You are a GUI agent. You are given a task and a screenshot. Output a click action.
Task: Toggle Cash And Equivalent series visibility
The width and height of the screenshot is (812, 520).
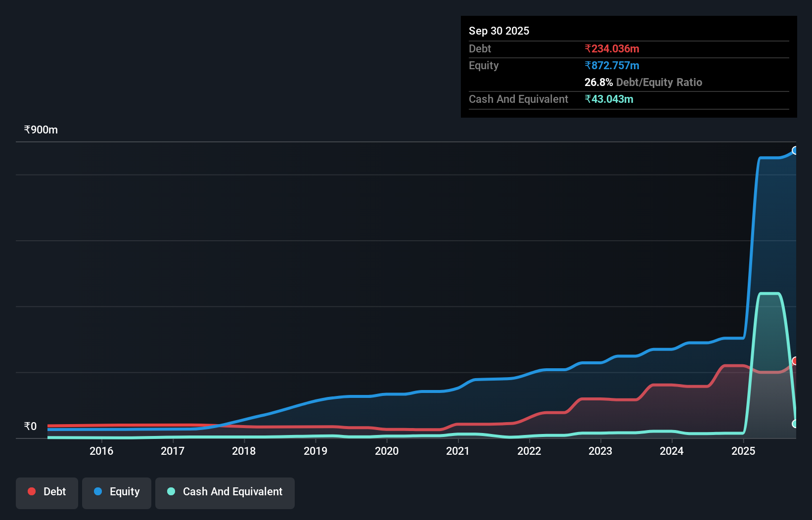point(225,493)
